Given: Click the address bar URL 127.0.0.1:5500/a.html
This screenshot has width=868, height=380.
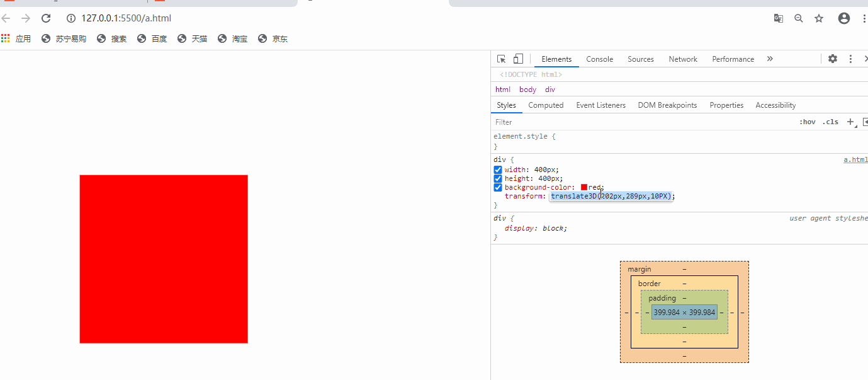Looking at the screenshot, I should [126, 18].
